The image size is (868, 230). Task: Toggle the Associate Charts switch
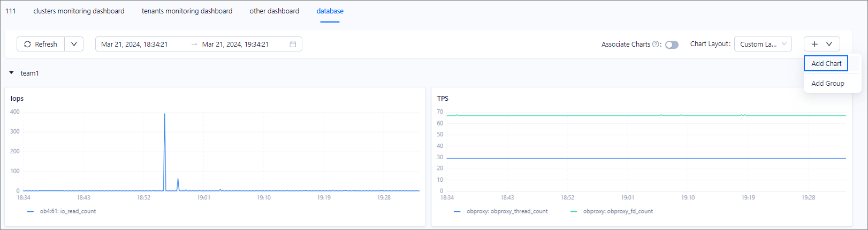(x=672, y=44)
